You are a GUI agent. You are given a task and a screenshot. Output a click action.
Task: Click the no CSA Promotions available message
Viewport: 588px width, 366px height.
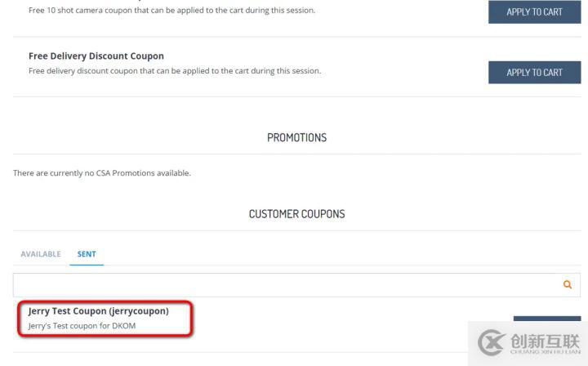point(102,173)
